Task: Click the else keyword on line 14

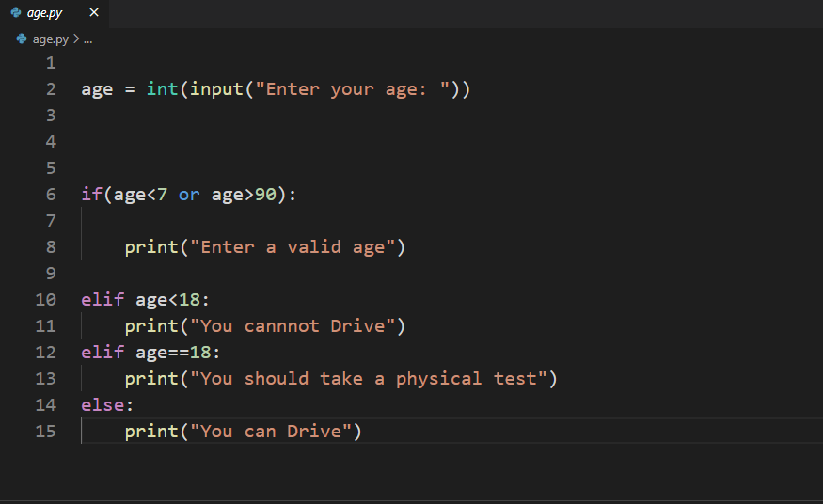Action: [x=103, y=405]
